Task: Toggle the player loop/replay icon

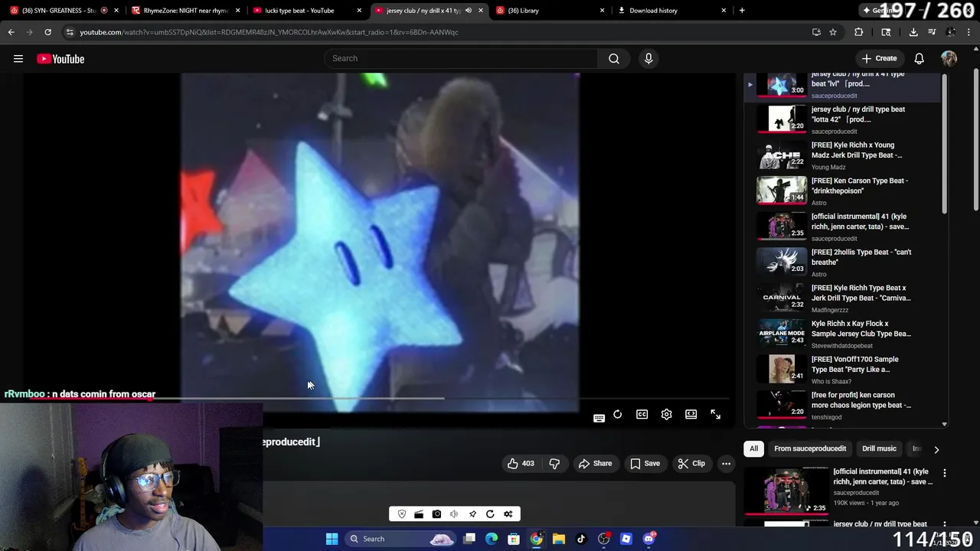Action: [x=617, y=414]
